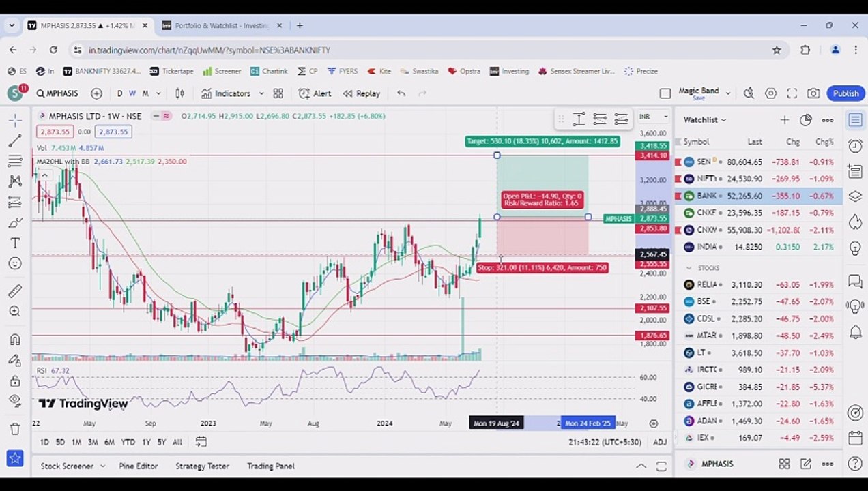Switch to the M monthly interval
The width and height of the screenshot is (868, 491).
[x=145, y=93]
